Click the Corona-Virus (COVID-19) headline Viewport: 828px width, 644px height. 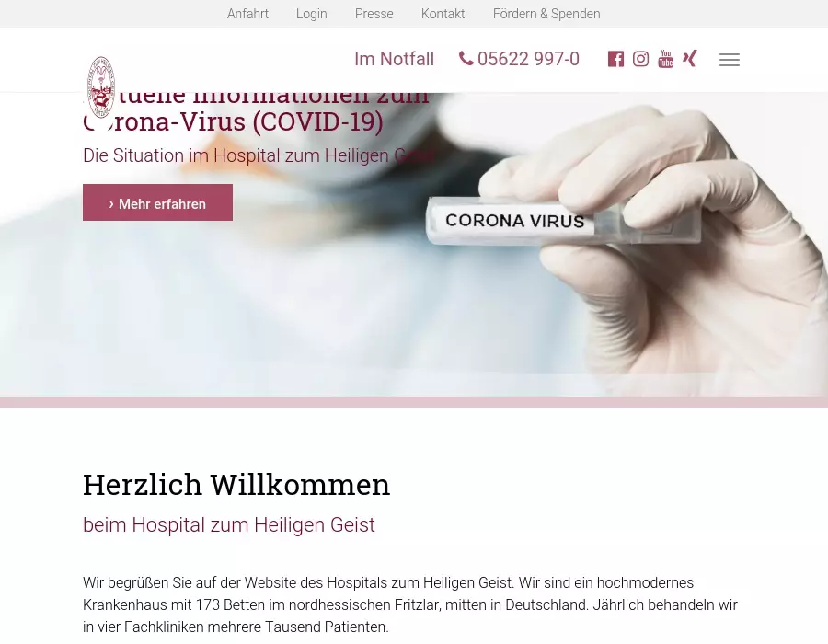(x=233, y=121)
